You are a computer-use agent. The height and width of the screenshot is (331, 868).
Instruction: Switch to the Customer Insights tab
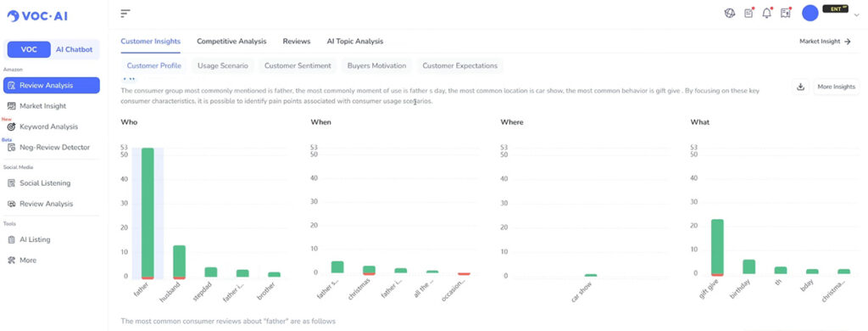click(x=151, y=42)
